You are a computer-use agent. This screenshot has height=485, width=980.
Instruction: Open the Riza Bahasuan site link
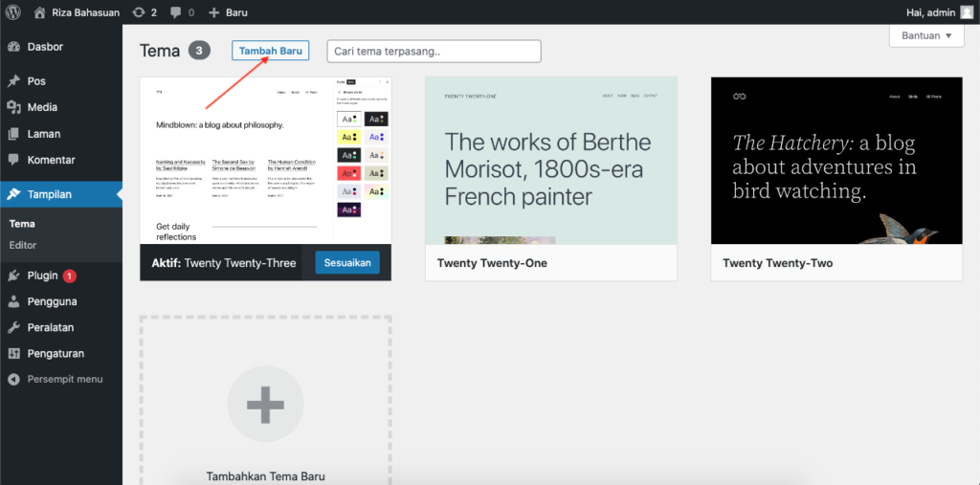(85, 11)
